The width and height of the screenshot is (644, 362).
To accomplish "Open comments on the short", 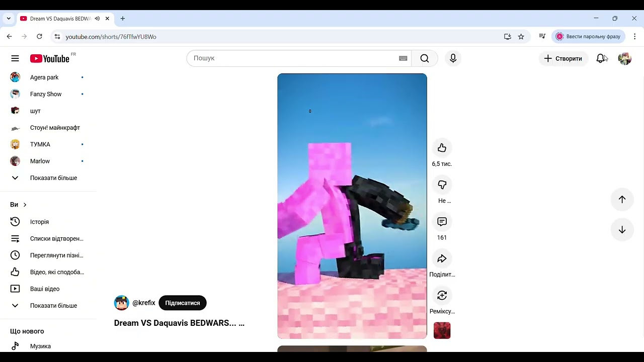I will coord(442,222).
